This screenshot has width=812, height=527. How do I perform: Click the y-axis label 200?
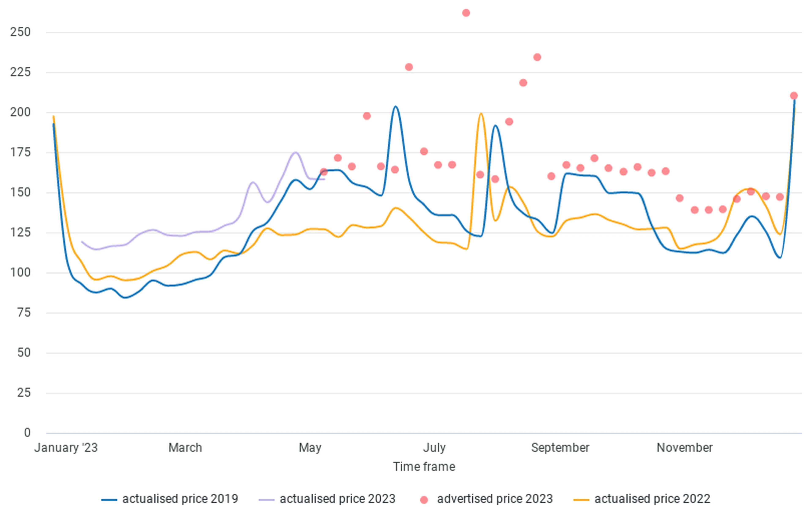pyautogui.click(x=21, y=112)
